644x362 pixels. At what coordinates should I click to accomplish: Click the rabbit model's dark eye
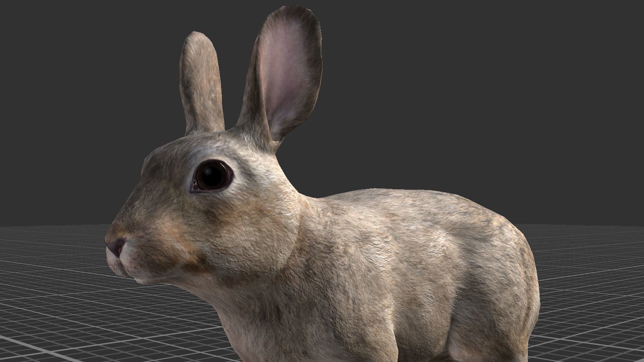click(212, 176)
